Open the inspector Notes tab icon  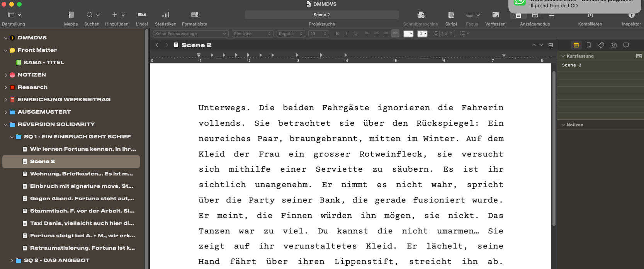click(576, 45)
